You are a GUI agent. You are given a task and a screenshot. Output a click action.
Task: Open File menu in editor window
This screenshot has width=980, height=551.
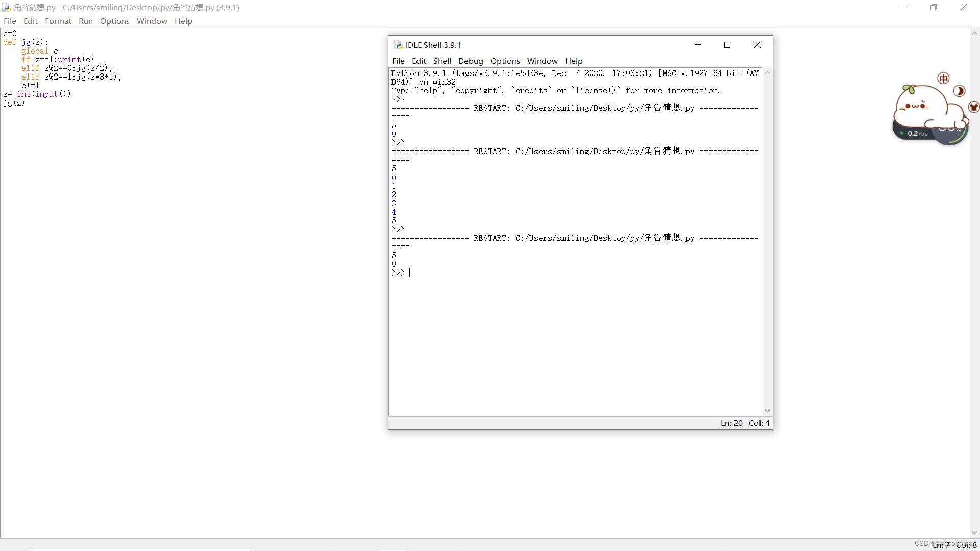tap(10, 21)
